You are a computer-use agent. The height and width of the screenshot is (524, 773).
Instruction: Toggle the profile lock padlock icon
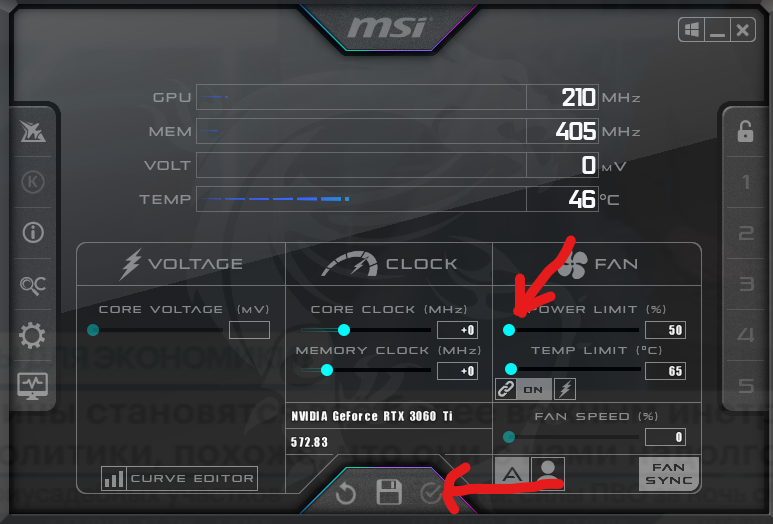click(745, 131)
